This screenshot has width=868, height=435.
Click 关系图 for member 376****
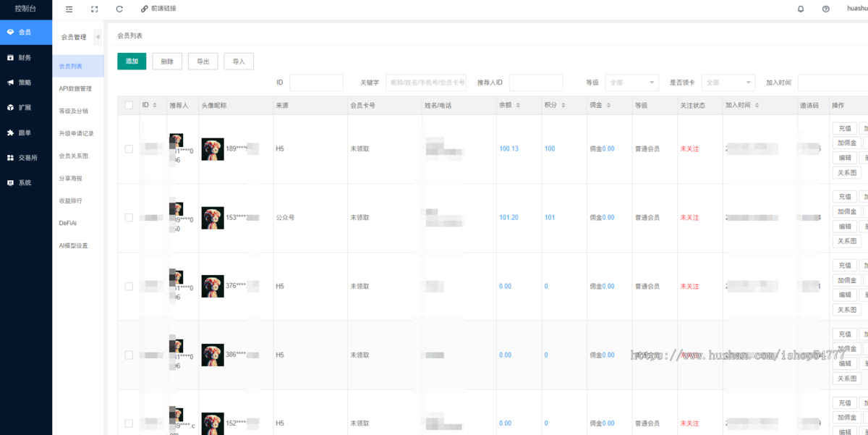(847, 310)
